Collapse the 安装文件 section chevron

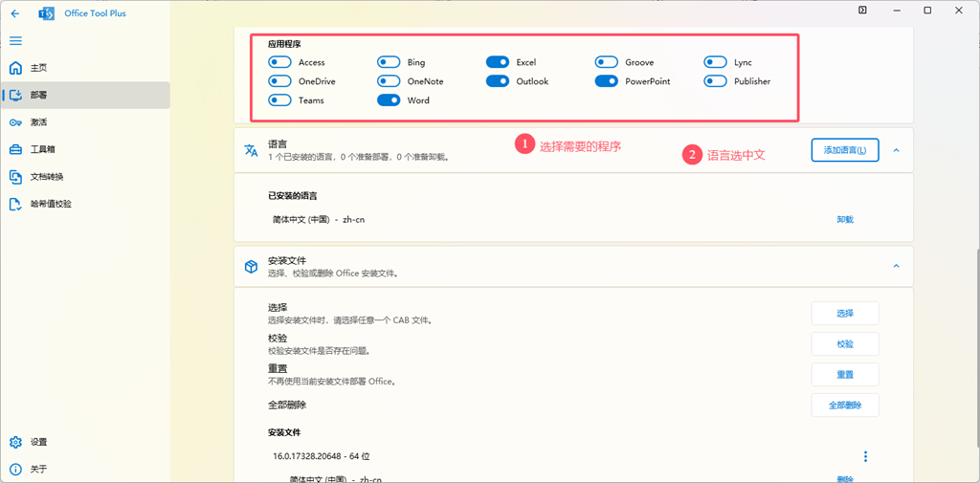point(896,266)
